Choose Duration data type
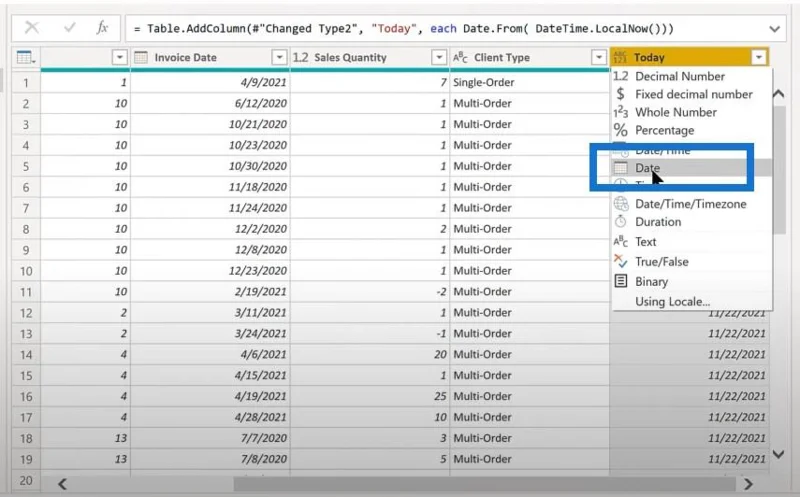The image size is (800, 497). click(692, 222)
